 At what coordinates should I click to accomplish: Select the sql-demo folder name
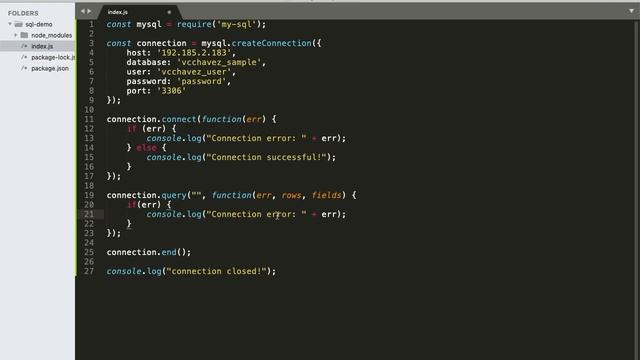click(x=39, y=24)
